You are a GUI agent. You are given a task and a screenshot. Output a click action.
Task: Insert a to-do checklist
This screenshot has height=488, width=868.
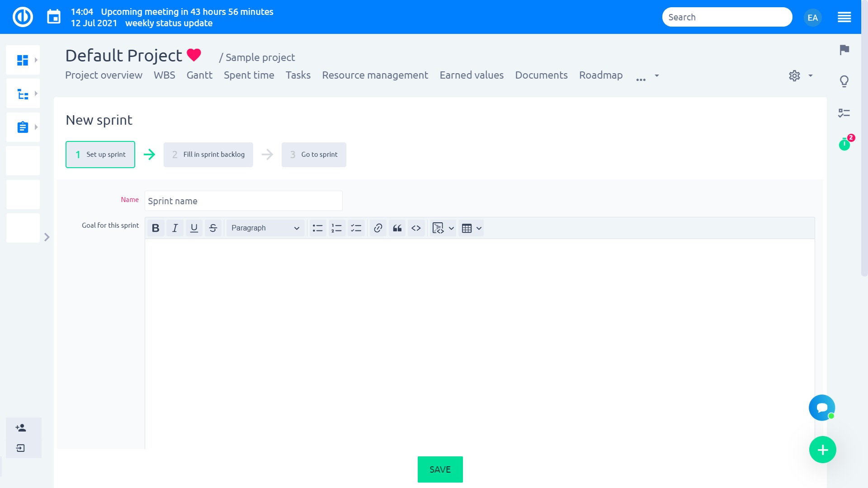coord(356,228)
